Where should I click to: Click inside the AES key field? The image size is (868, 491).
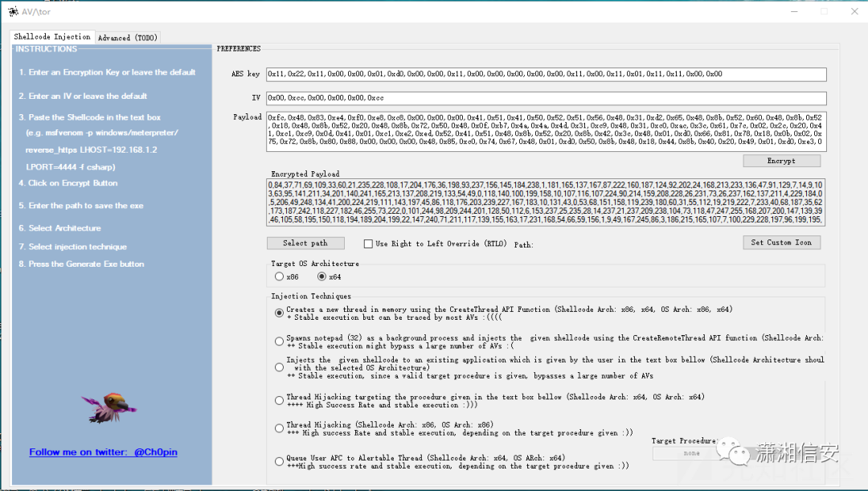pyautogui.click(x=546, y=74)
